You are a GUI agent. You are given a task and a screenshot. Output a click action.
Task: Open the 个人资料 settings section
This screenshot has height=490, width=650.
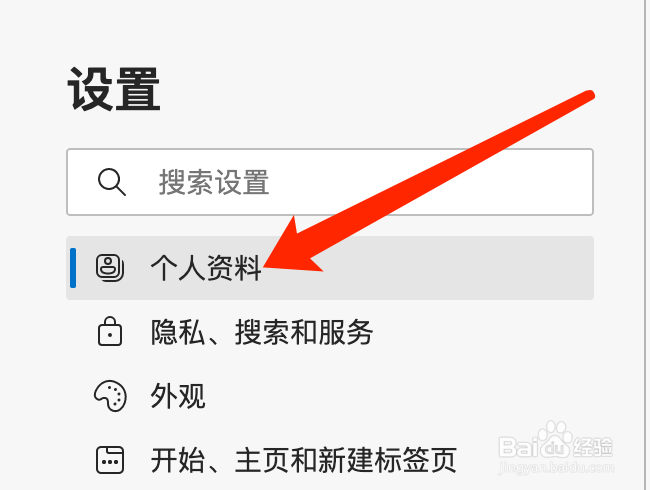pos(205,268)
